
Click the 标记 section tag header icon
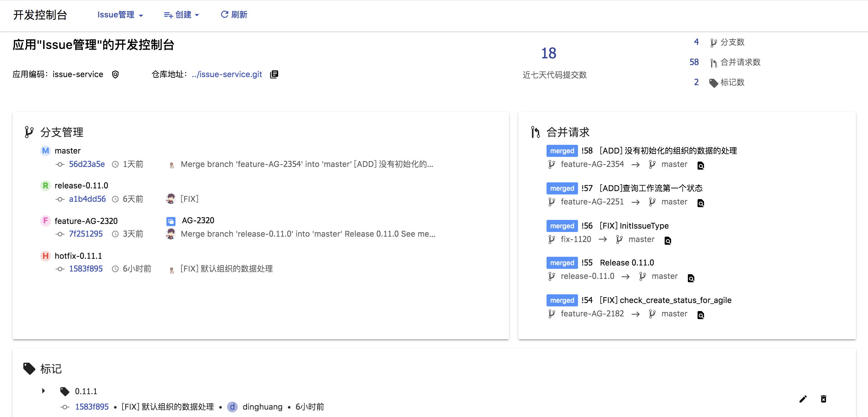[x=29, y=369]
